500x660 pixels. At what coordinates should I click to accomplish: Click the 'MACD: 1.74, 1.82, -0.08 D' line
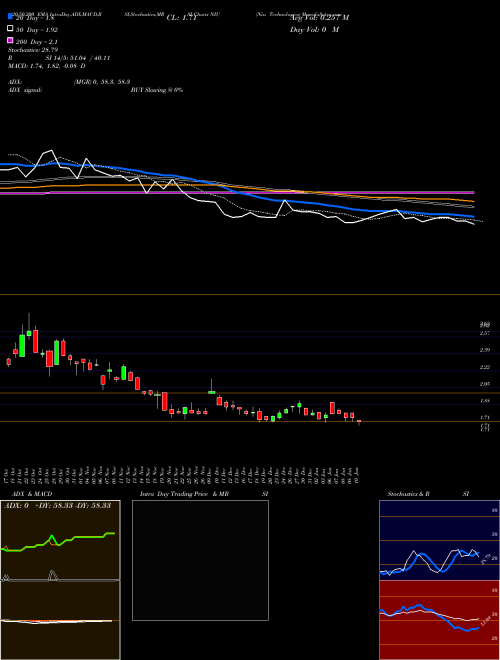[47, 66]
